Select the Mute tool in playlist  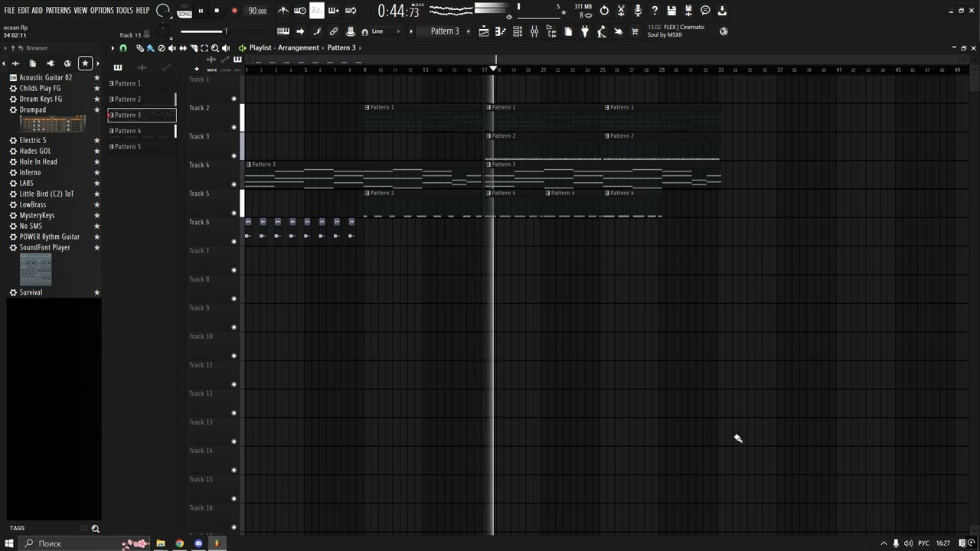pyautogui.click(x=171, y=48)
